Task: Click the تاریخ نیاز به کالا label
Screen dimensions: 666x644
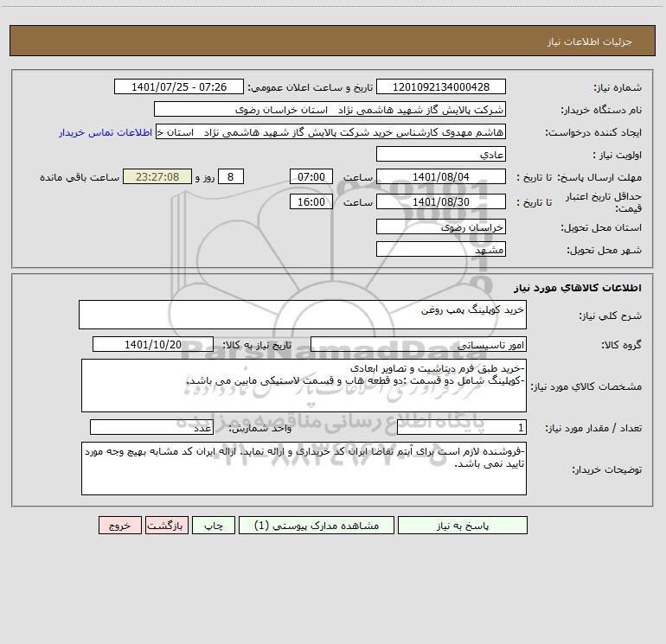Action: [257, 345]
